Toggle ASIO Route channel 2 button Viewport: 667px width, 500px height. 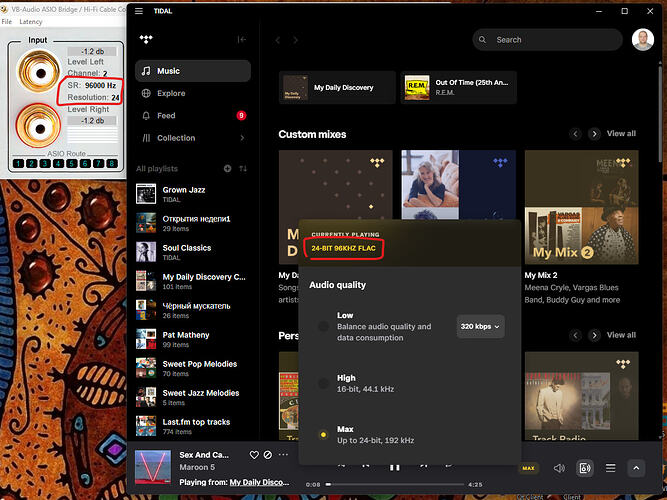pos(31,163)
